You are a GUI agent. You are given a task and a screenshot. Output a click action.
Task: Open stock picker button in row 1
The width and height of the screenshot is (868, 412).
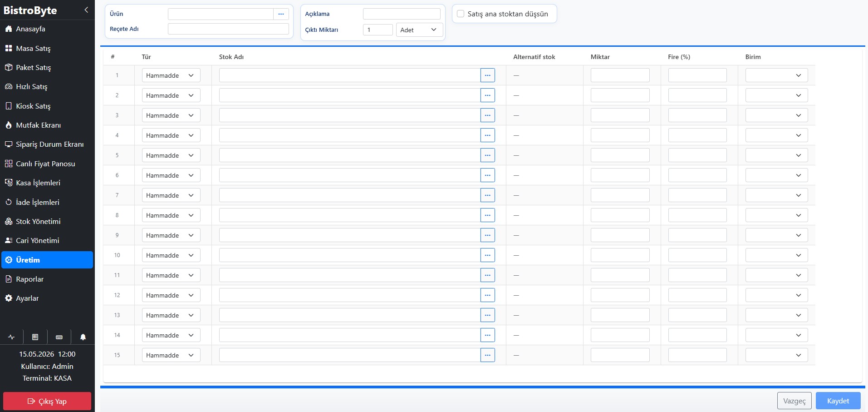coord(487,75)
